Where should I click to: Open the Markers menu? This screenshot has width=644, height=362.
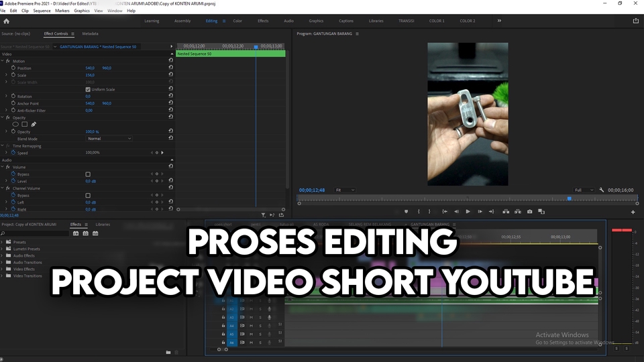62,11
